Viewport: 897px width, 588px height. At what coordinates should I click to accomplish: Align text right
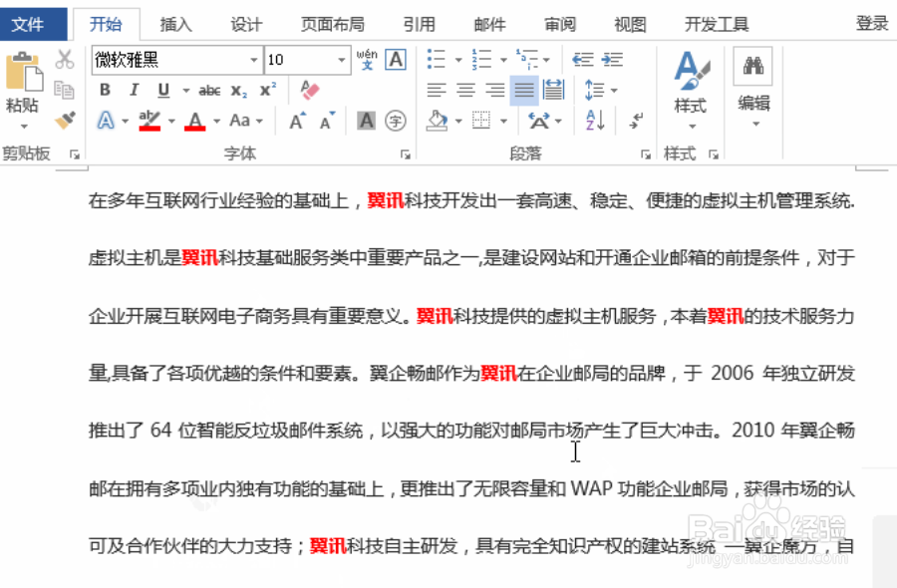(494, 90)
